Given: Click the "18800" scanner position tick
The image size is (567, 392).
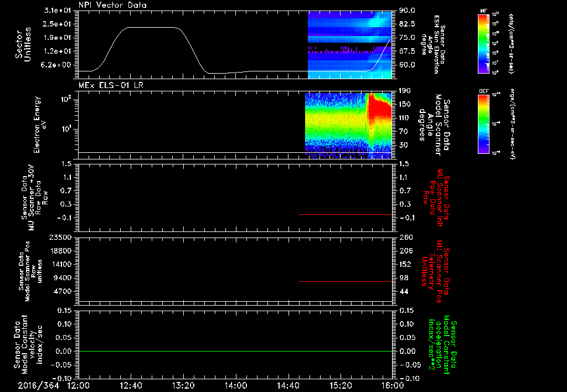Looking at the screenshot, I should coord(60,251).
